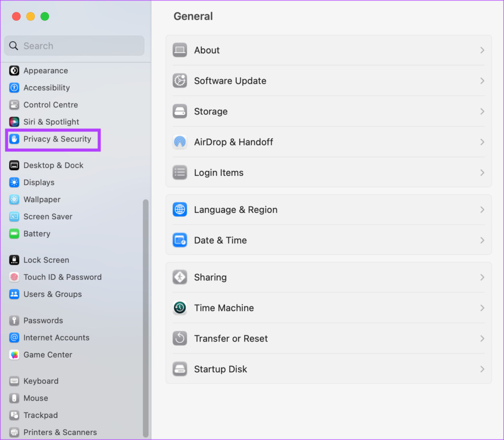Click the Transfer or Reset label text
The image size is (504, 440).
pos(231,338)
